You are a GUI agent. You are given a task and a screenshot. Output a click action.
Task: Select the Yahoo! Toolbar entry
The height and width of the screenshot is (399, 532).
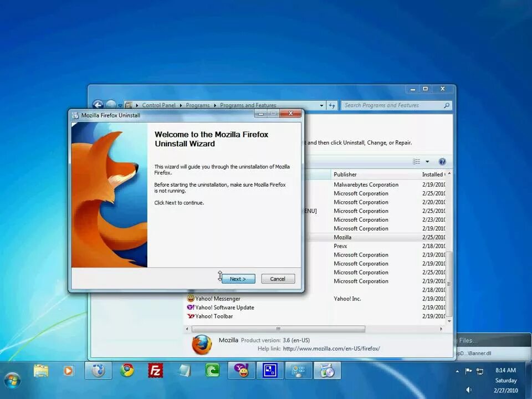pyautogui.click(x=214, y=316)
